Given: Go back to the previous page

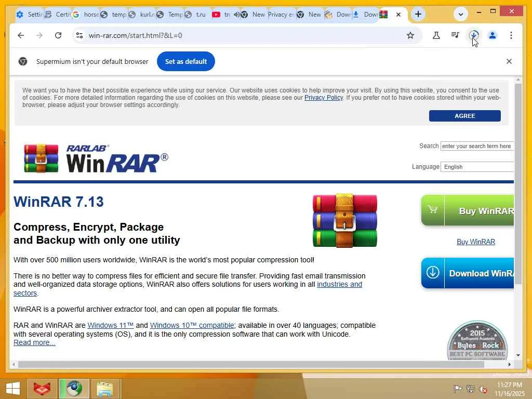Looking at the screenshot, I should click(21, 35).
